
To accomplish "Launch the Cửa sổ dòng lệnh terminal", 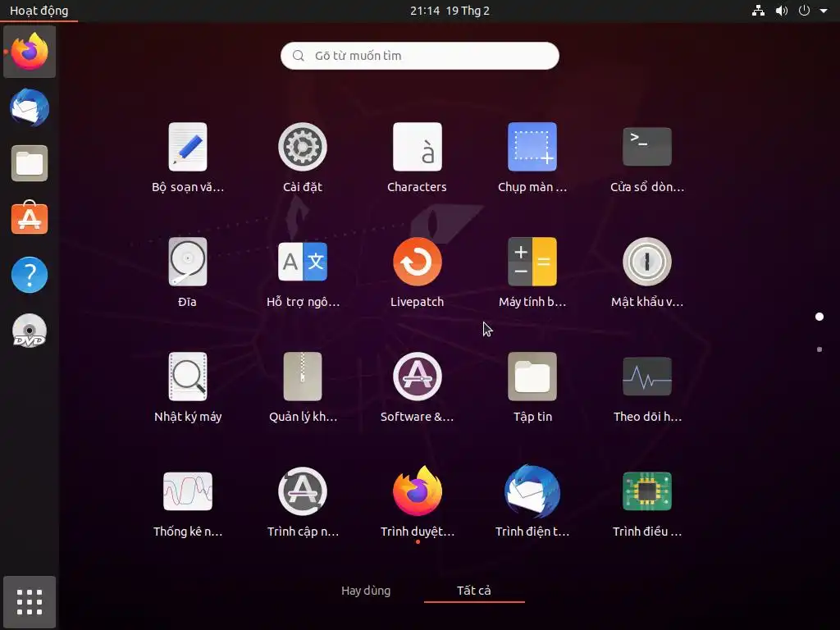I will point(646,157).
